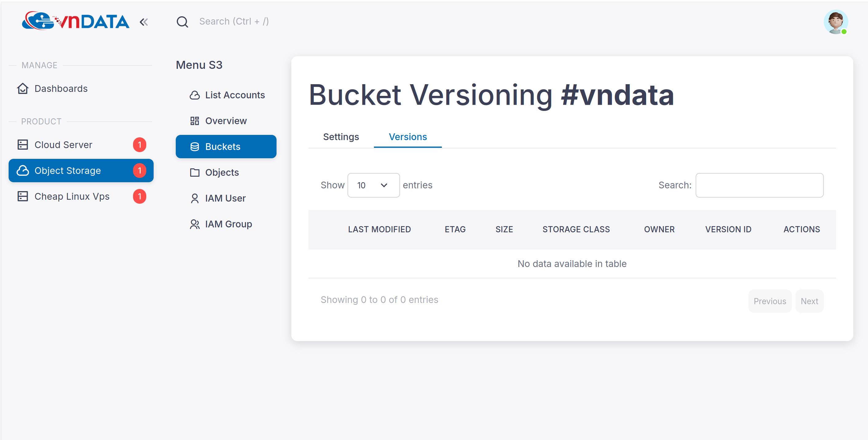Open the Show entries count dropdown
The width and height of the screenshot is (868, 440).
point(373,185)
